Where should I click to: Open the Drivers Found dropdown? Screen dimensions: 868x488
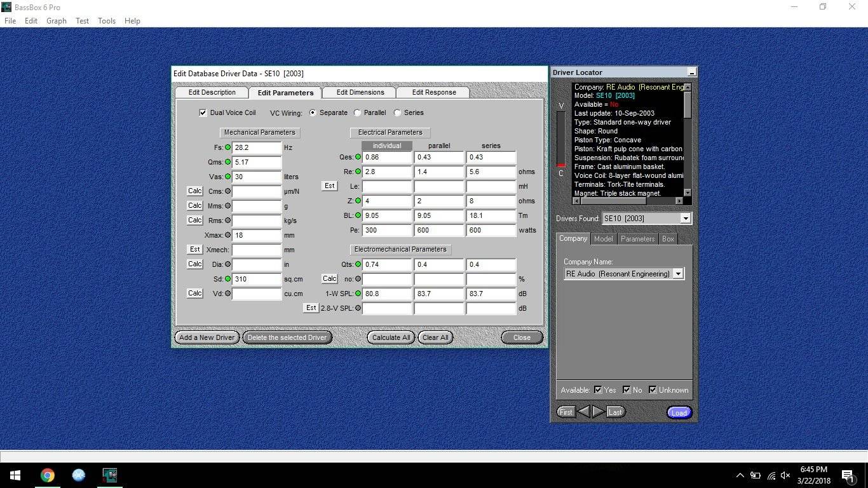[x=685, y=219]
